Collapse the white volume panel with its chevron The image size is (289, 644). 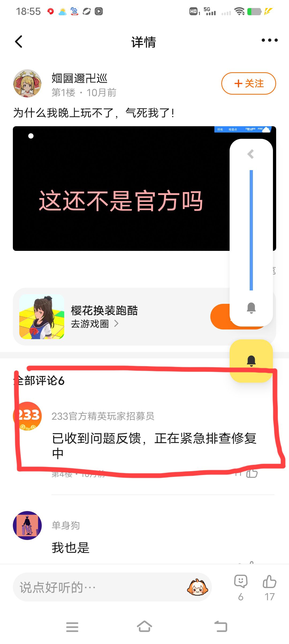(x=251, y=154)
